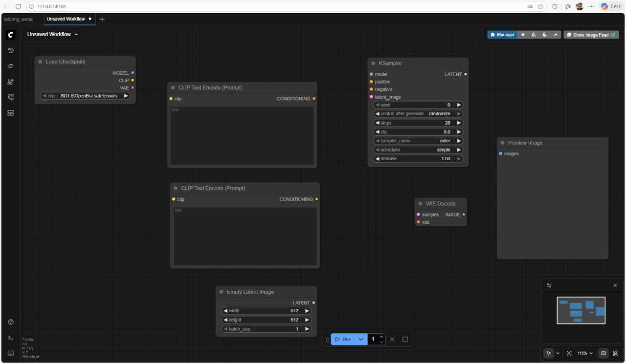The width and height of the screenshot is (626, 364).
Task: Click the first CLIP Text Encode text box
Action: pos(242,136)
